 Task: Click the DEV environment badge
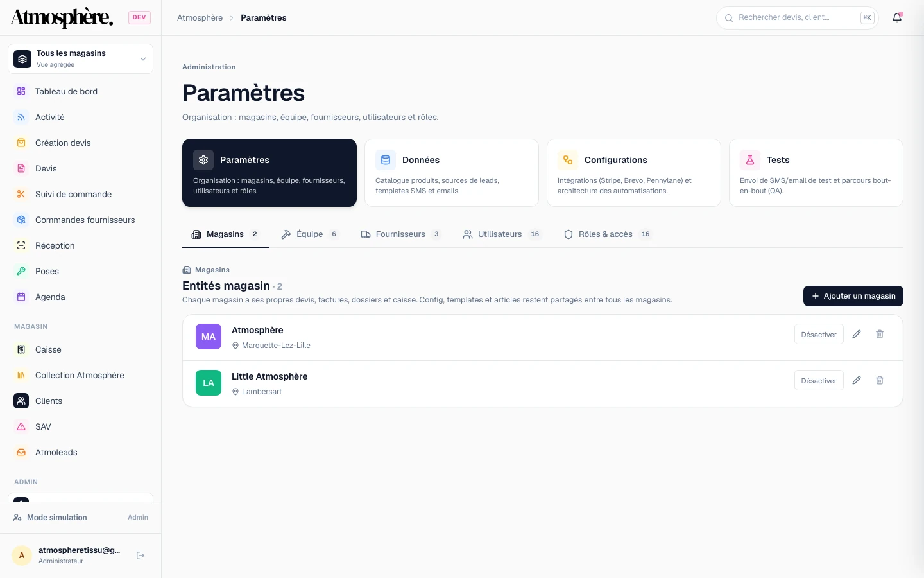139,17
